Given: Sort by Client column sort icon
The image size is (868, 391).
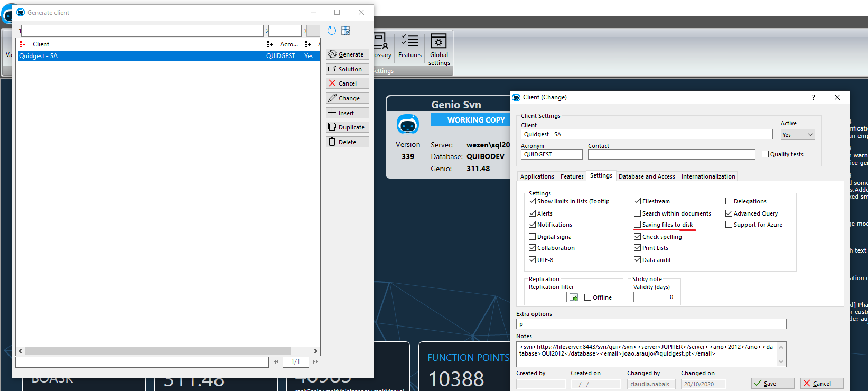Looking at the screenshot, I should (22, 44).
